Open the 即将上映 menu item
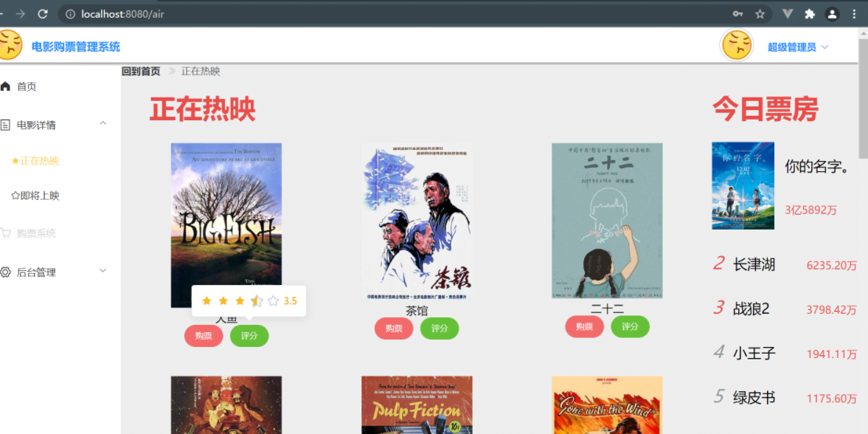 click(35, 196)
